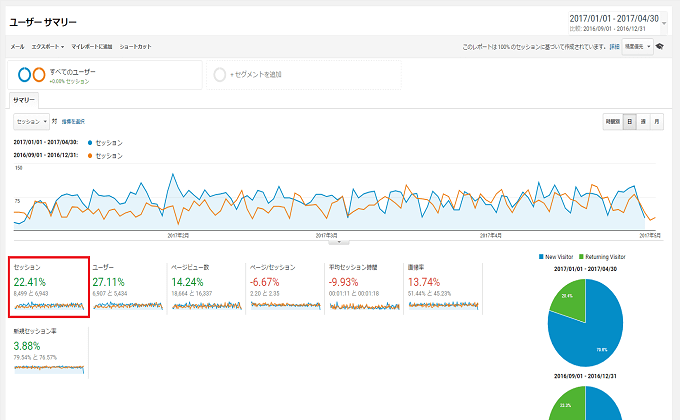Open the エクスポート export dropdown
The width and height of the screenshot is (680, 420).
(x=48, y=46)
